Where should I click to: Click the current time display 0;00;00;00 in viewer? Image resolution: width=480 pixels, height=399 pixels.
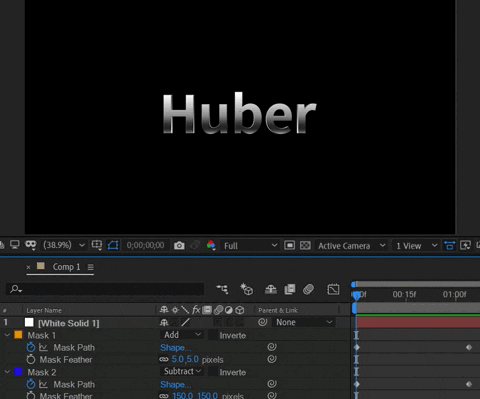tap(145, 245)
